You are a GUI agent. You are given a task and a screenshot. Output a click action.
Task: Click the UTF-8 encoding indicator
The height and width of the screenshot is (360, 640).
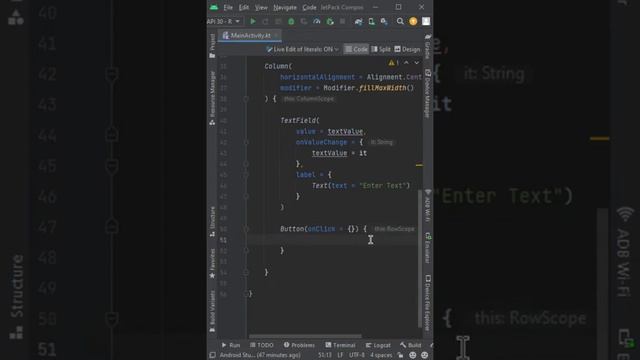(357, 356)
